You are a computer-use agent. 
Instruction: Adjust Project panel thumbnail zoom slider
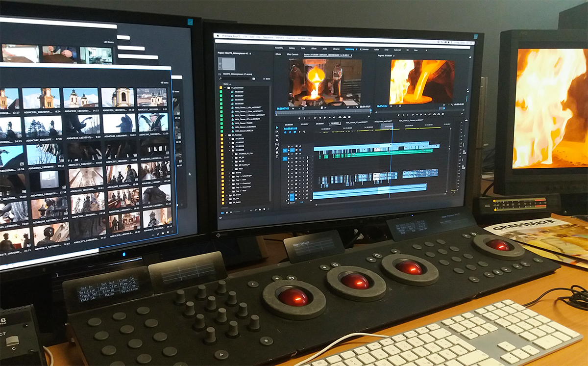coord(236,212)
